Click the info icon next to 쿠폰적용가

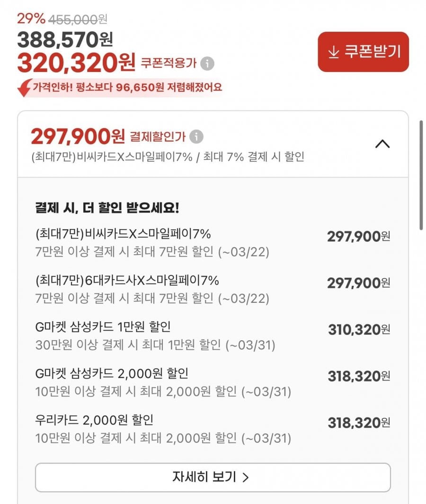(207, 63)
